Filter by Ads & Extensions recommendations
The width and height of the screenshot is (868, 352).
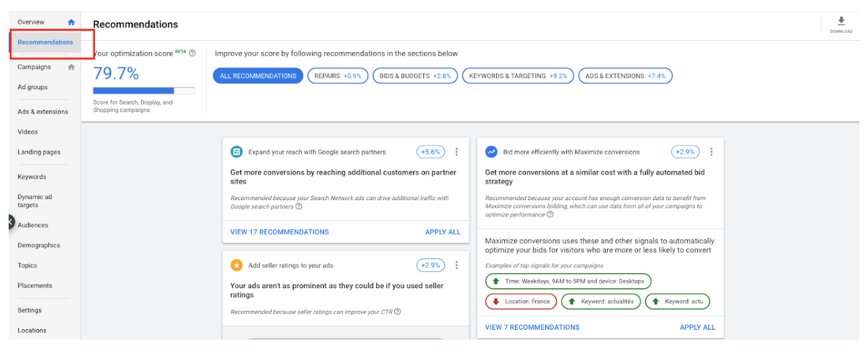[x=625, y=76]
